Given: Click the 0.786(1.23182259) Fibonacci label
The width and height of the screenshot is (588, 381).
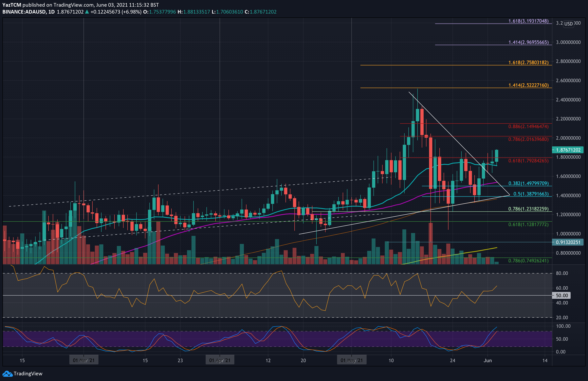Looking at the screenshot, I should click(529, 209).
